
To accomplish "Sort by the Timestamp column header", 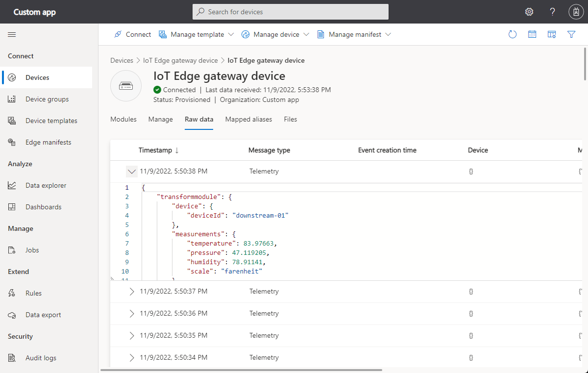I will [159, 150].
